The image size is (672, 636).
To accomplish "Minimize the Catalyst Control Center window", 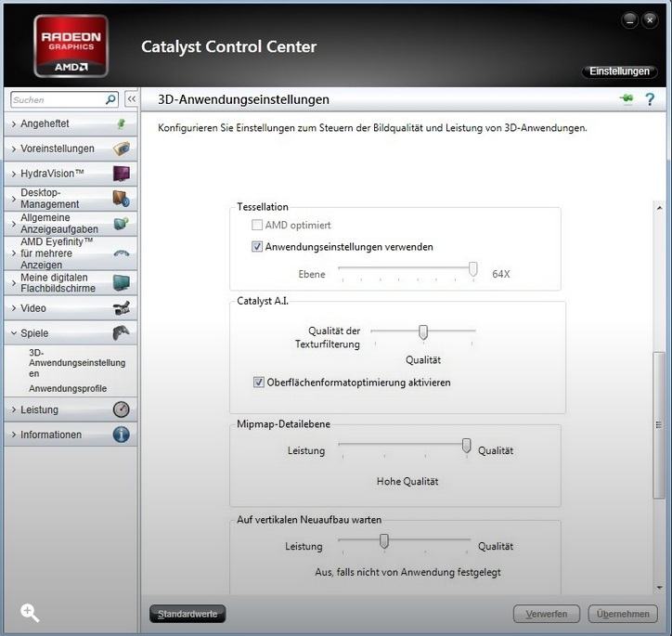I will pos(629,20).
